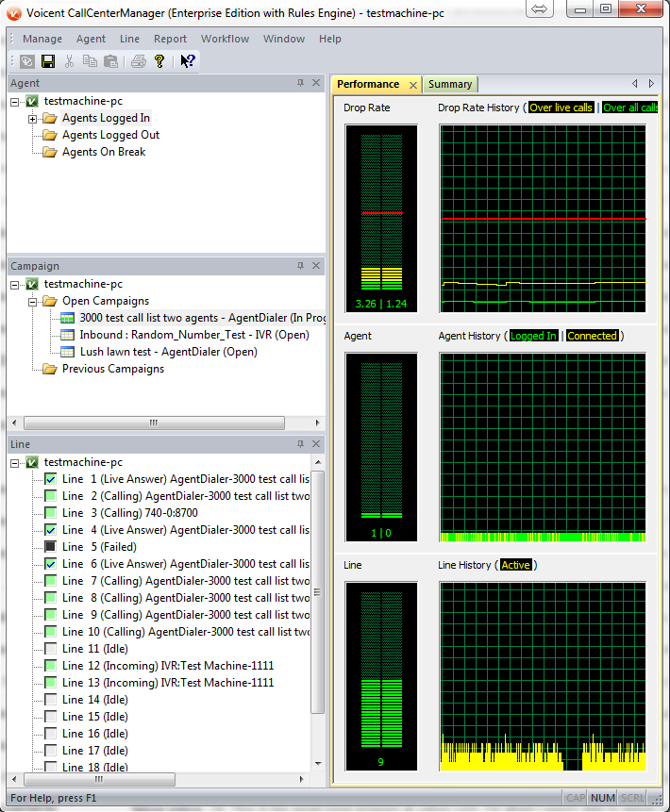
Task: Switch to the Summary tab
Action: click(450, 85)
